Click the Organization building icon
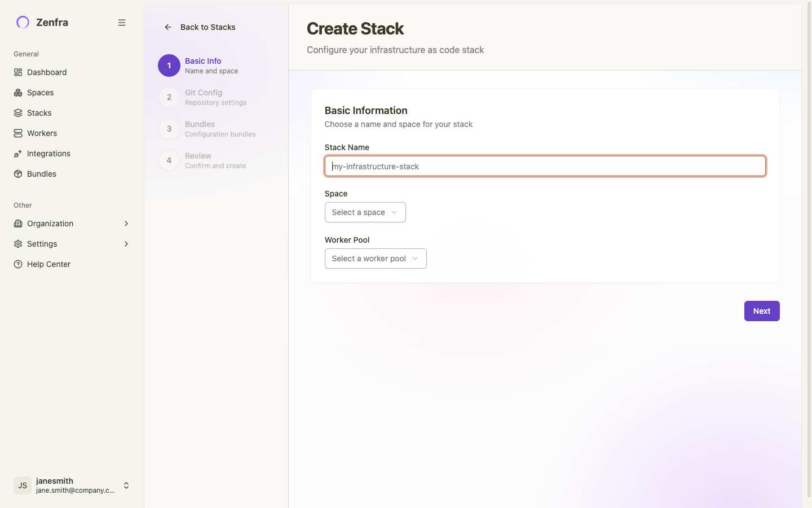 pos(18,224)
